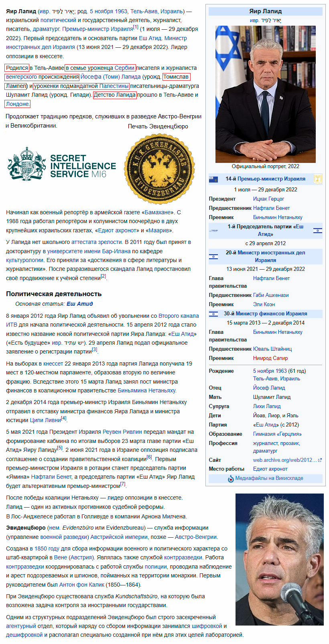Open Антон фон Калик link

(x=81, y=585)
